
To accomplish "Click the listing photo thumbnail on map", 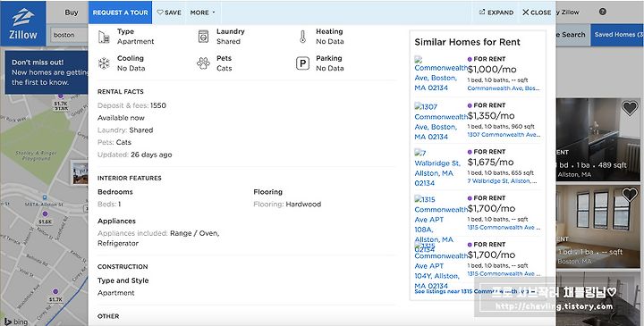I will (80, 172).
